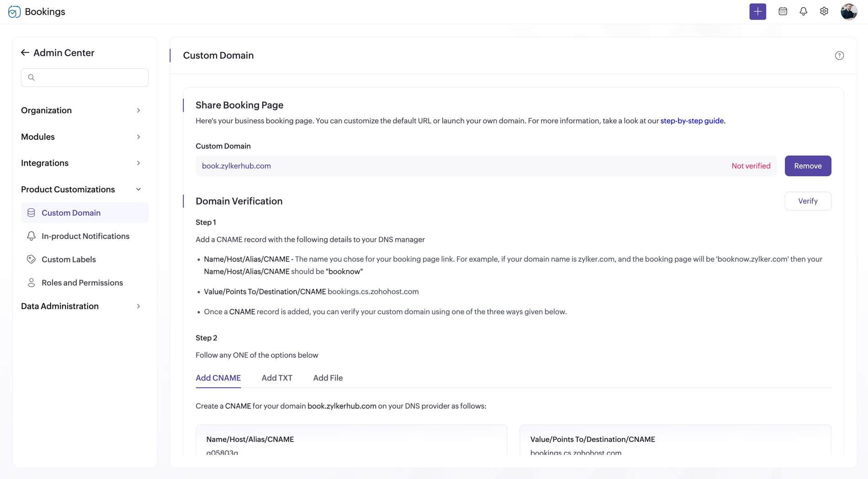This screenshot has width=868, height=479.
Task: Click the help question mark icon
Action: click(839, 55)
